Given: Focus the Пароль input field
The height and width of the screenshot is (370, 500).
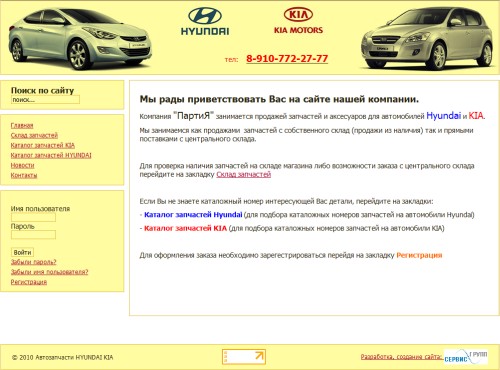Looking at the screenshot, I should (33, 235).
